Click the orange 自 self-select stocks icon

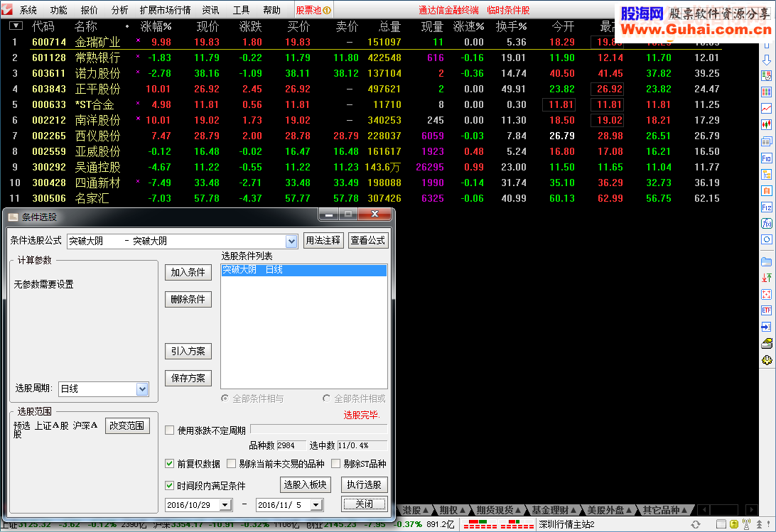tap(767, 190)
